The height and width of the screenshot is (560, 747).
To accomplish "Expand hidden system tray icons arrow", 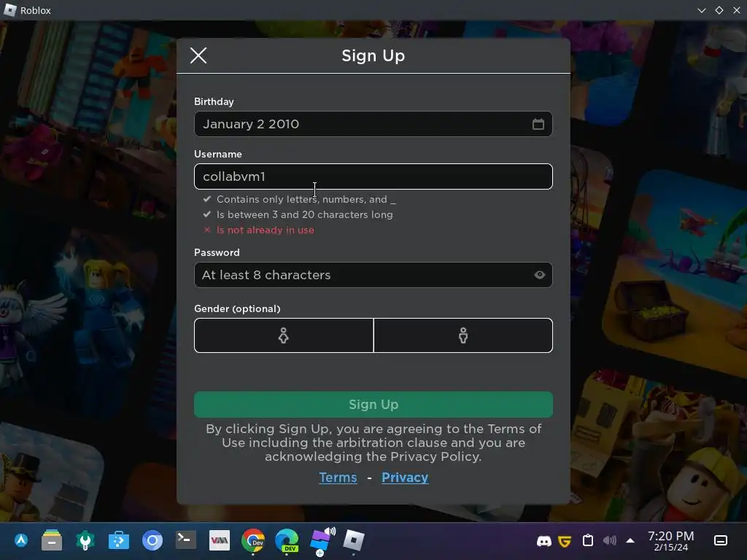I will (630, 540).
